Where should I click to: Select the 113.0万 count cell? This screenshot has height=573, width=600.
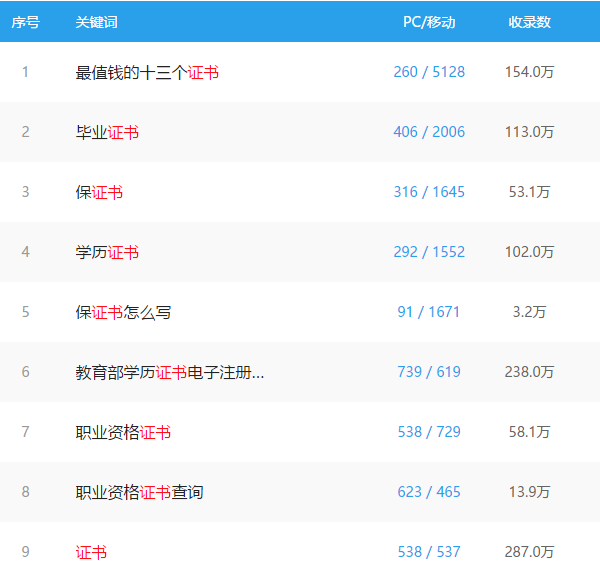coord(530,132)
